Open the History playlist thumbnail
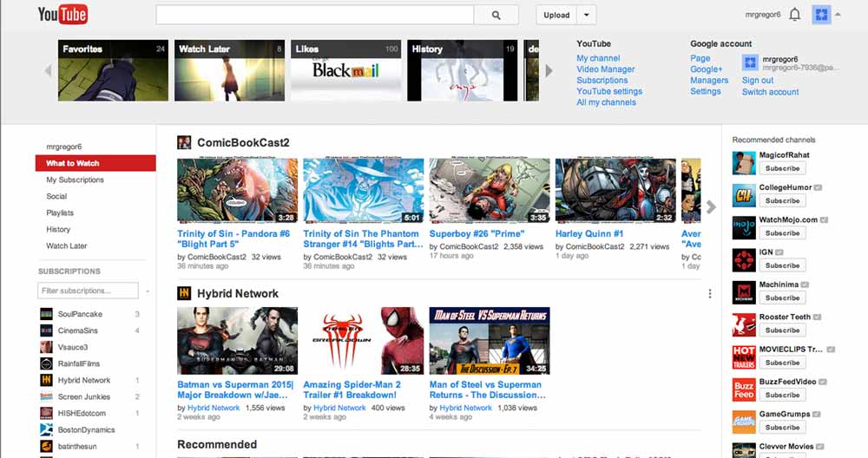Image resolution: width=868 pixels, height=458 pixels. click(463, 70)
